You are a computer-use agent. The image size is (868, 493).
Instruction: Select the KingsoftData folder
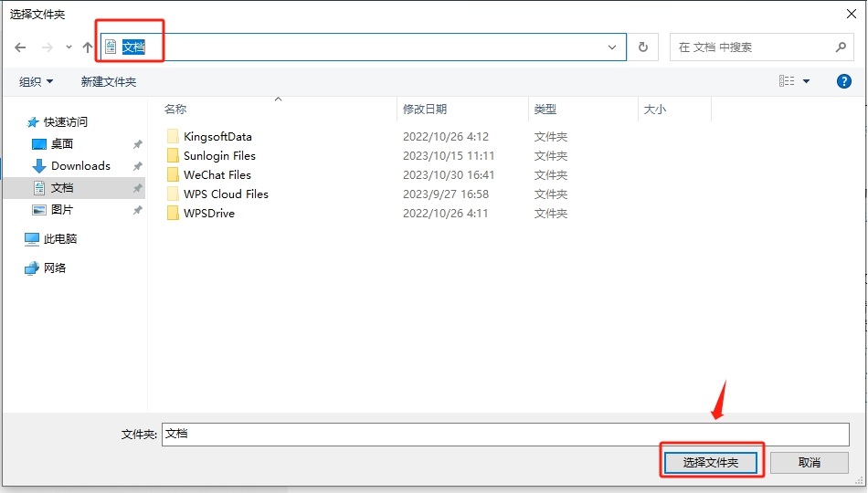coord(217,136)
